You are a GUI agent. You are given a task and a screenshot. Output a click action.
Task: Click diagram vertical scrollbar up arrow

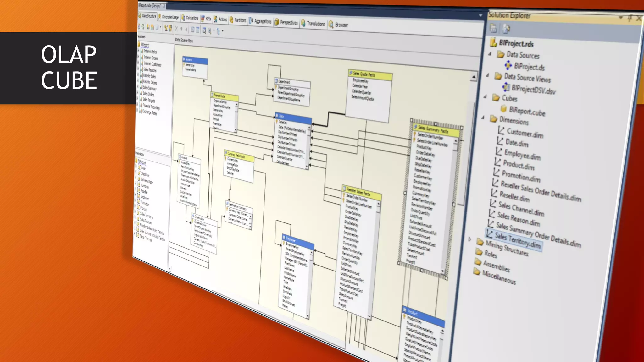pyautogui.click(x=474, y=76)
